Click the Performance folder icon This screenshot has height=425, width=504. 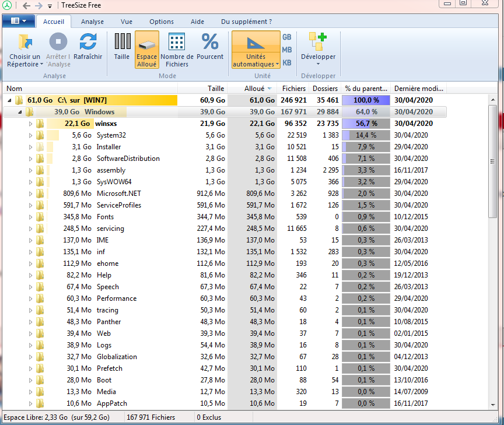40,298
